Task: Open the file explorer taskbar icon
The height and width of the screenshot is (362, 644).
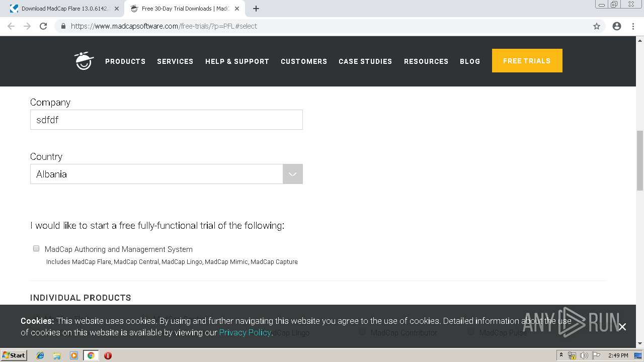Action: point(57,355)
